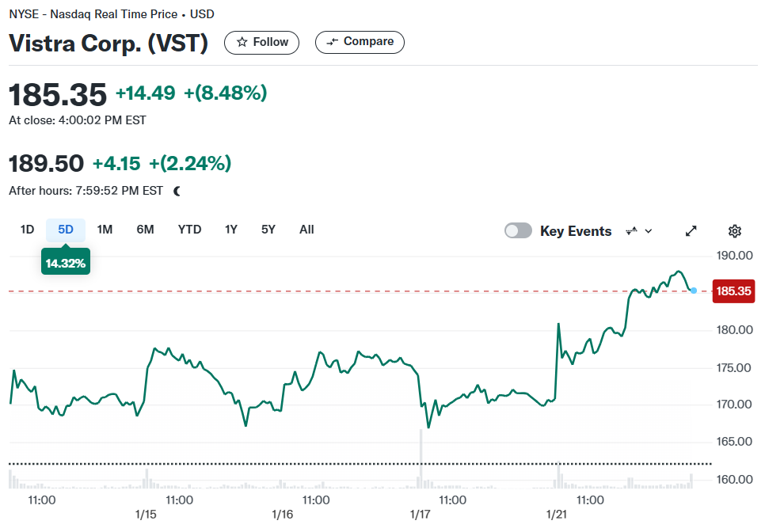Viewport: 765px width, 532px height.
Task: Toggle the Key Events switch
Action: tap(518, 230)
